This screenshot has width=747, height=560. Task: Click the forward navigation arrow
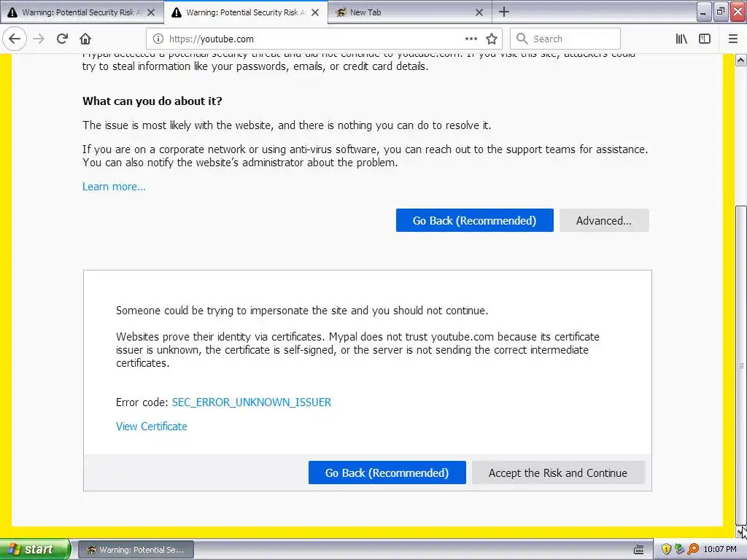click(x=39, y=39)
